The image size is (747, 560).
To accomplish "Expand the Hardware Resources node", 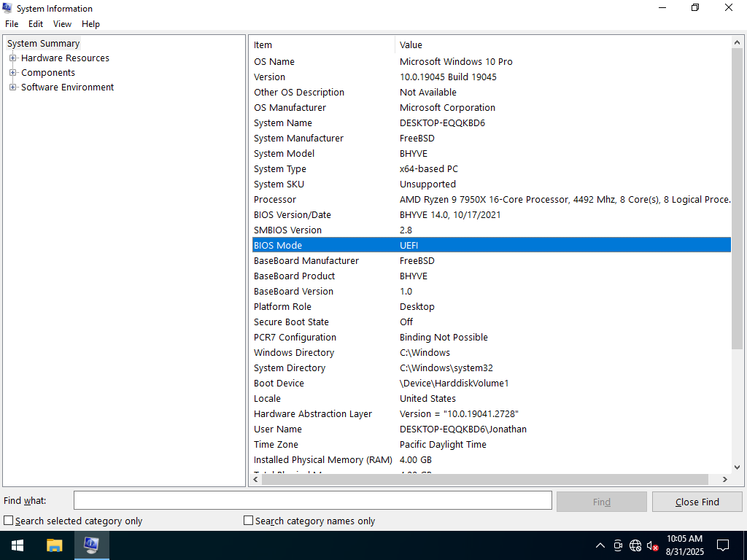I will point(13,58).
